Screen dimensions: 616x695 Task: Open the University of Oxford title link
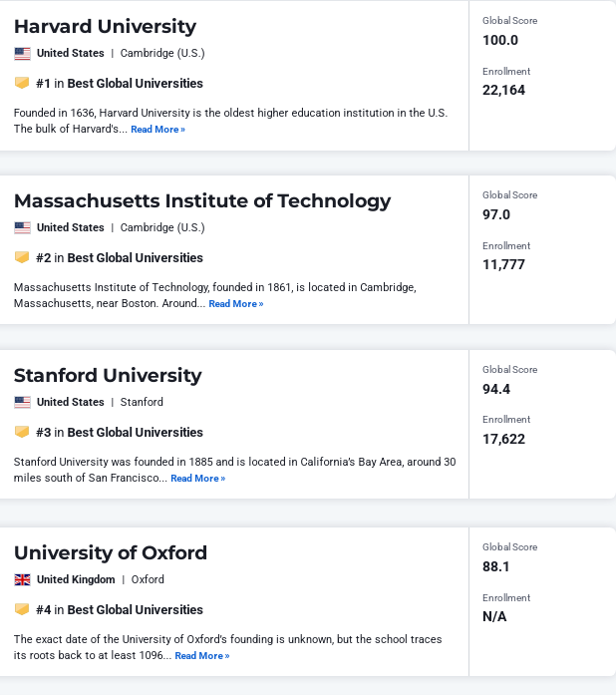111,553
